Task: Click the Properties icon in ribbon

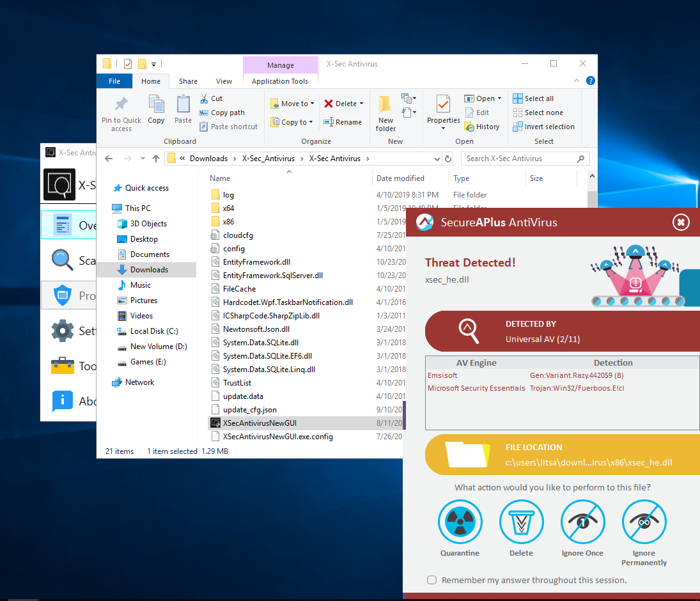Action: click(443, 105)
